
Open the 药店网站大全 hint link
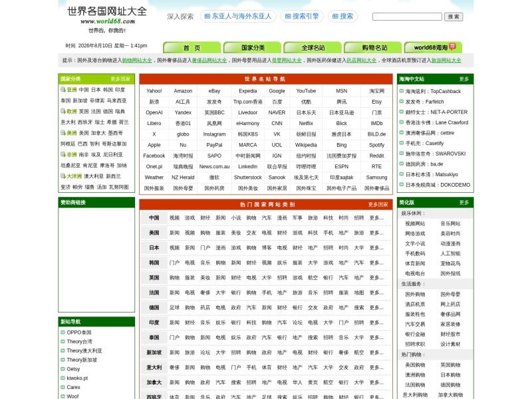pos(362,61)
